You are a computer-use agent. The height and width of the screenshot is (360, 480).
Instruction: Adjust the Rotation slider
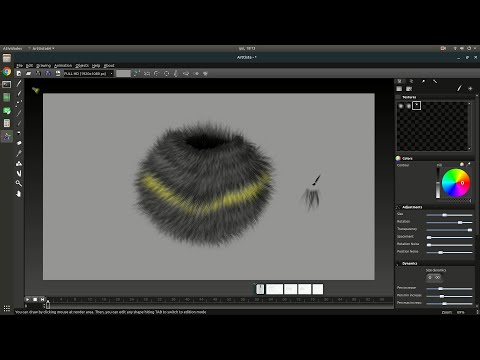click(x=449, y=222)
